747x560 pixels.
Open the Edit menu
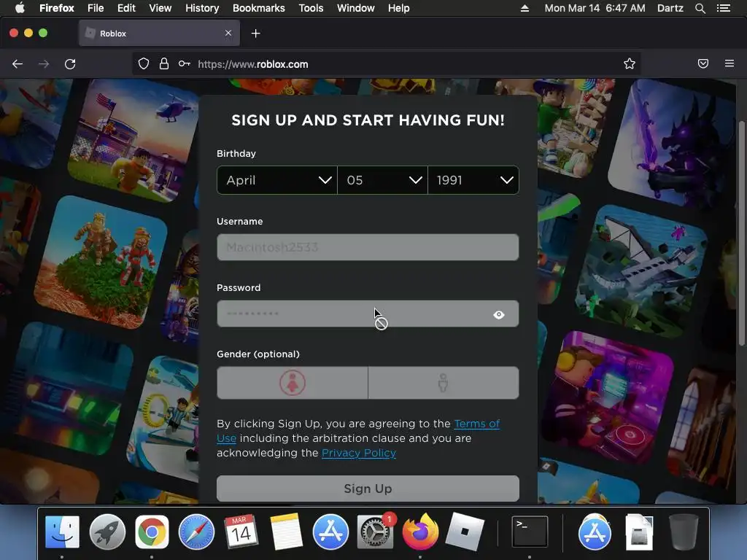pyautogui.click(x=126, y=8)
